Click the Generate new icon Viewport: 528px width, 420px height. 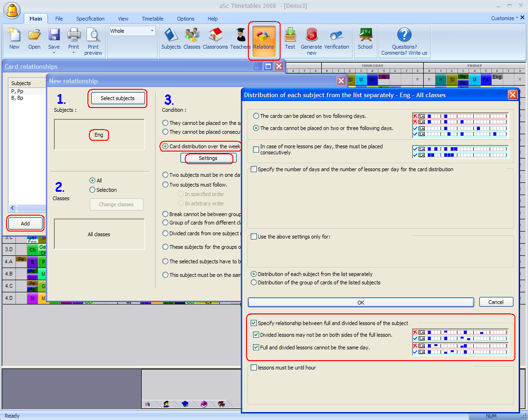point(311,36)
